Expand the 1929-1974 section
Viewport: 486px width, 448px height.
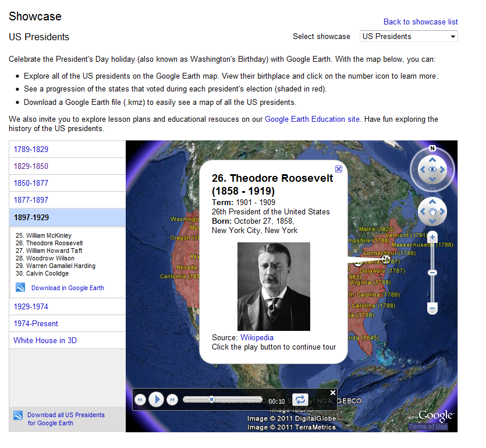click(68, 306)
